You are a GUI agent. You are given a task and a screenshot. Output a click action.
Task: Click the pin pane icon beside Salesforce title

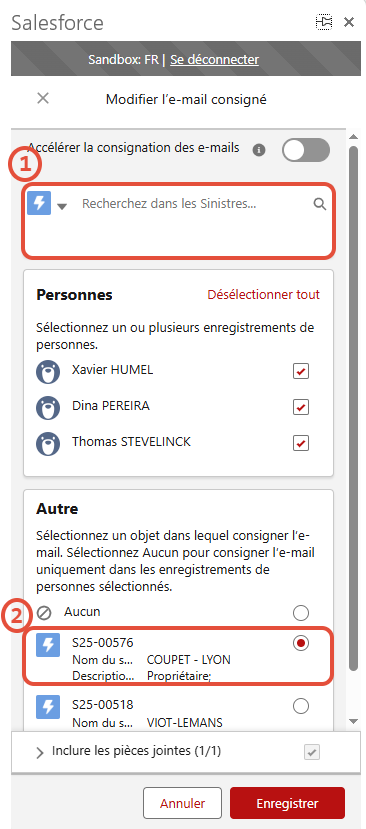[324, 22]
